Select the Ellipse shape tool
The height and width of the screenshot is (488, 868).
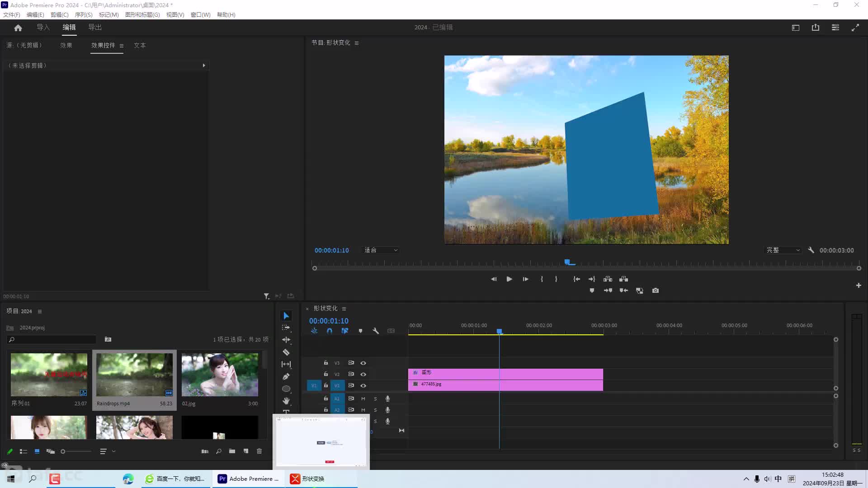pyautogui.click(x=286, y=389)
